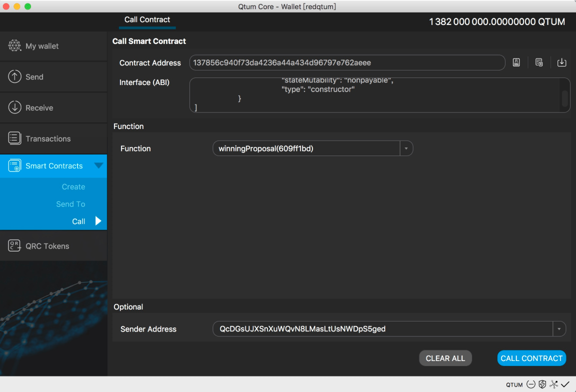Click the Receive down-arrow icon
Image resolution: width=576 pixels, height=392 pixels.
tap(14, 107)
